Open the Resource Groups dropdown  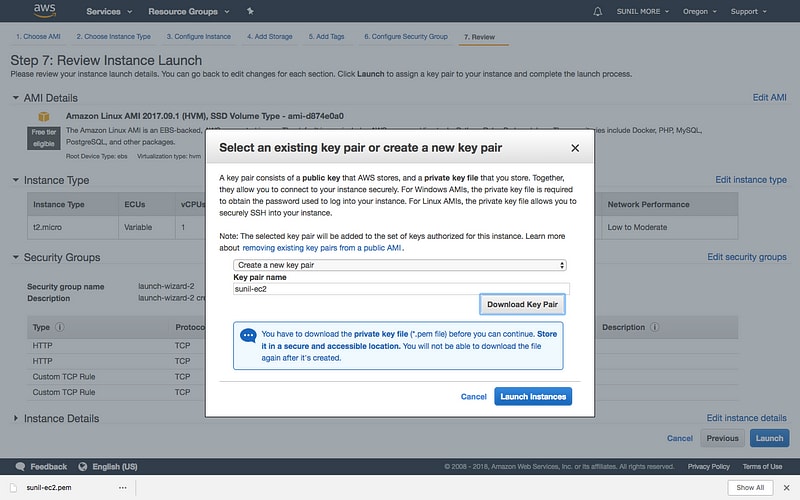189,11
